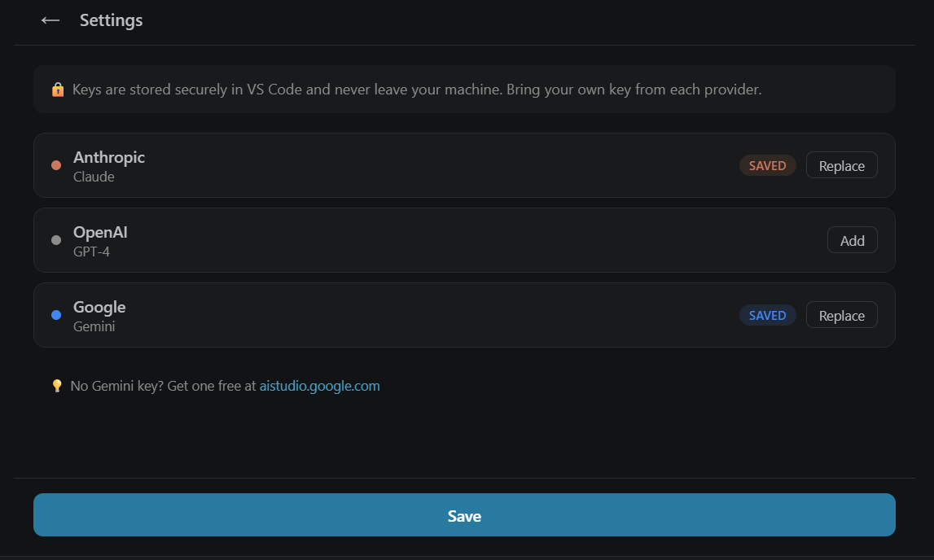Click the Anthropic SAVED badge

(767, 165)
